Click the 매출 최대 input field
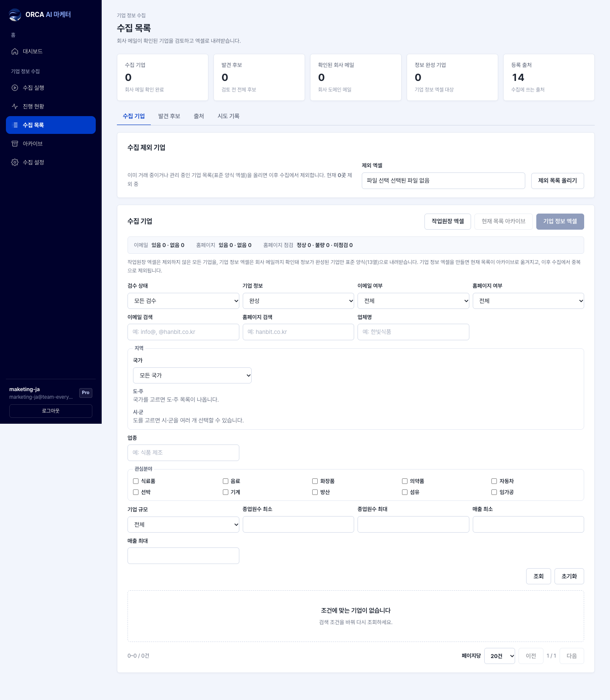Screen dimensions: 610x700 pos(183,556)
